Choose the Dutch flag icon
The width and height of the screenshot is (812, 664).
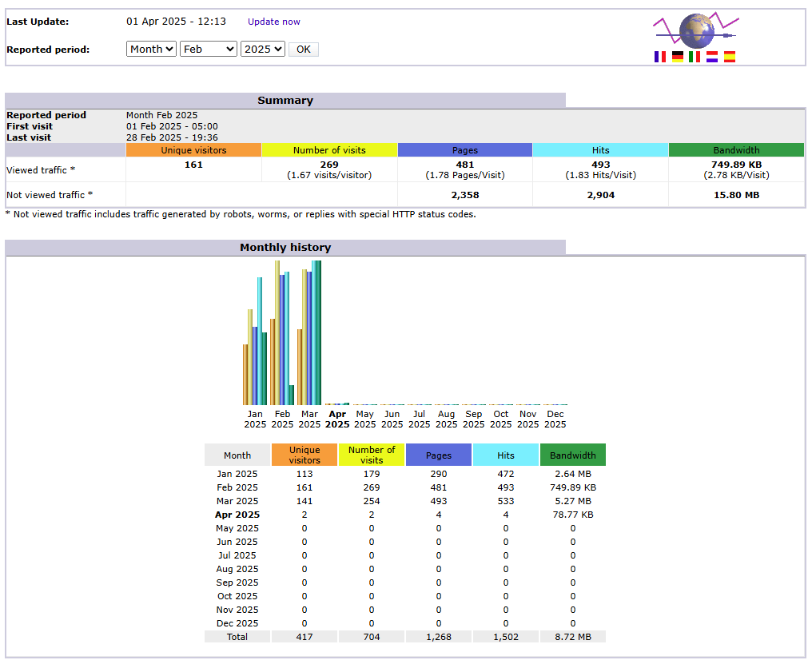pos(711,57)
